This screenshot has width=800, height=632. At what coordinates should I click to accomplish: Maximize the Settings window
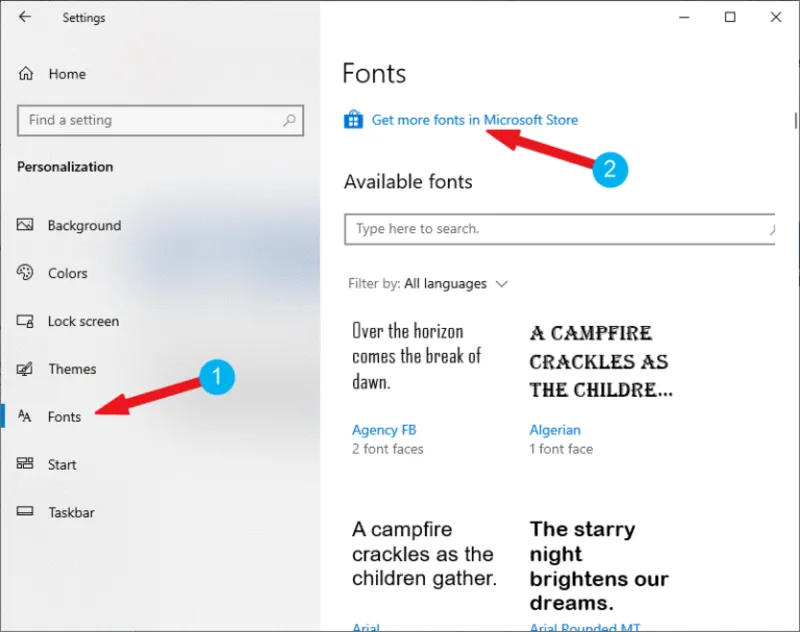pos(730,17)
